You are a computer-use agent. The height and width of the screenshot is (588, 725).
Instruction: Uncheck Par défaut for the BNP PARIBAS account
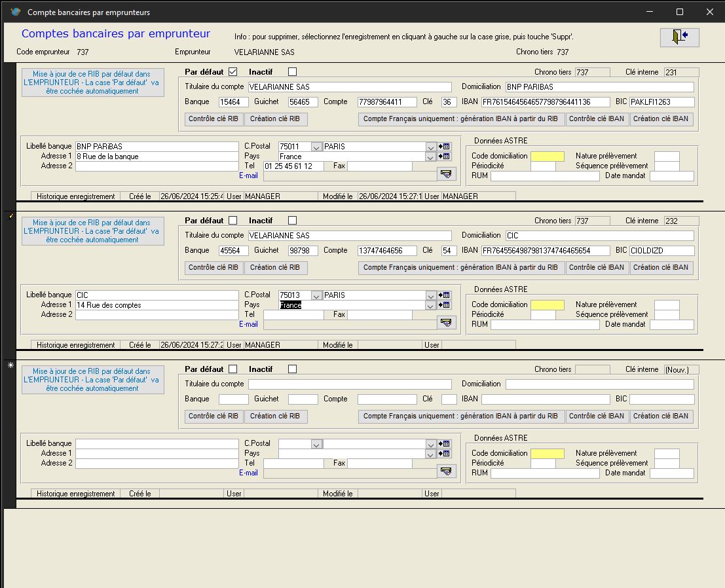pos(233,71)
